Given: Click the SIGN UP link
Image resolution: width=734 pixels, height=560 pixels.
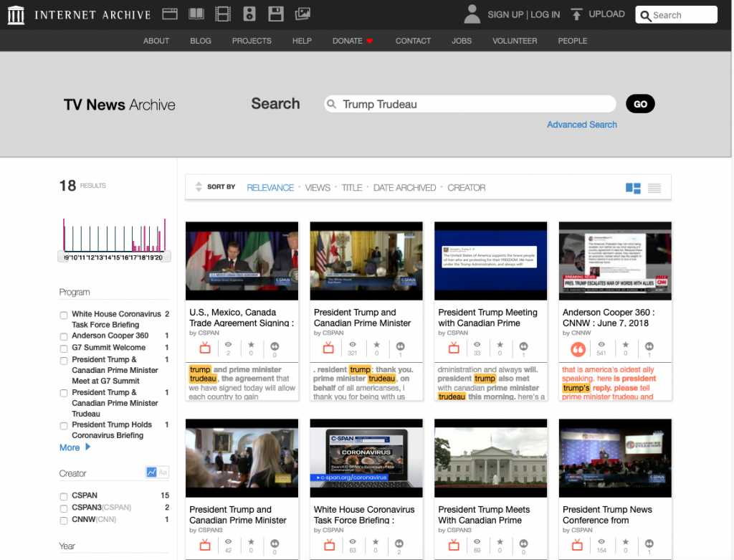Looking at the screenshot, I should click(x=505, y=14).
